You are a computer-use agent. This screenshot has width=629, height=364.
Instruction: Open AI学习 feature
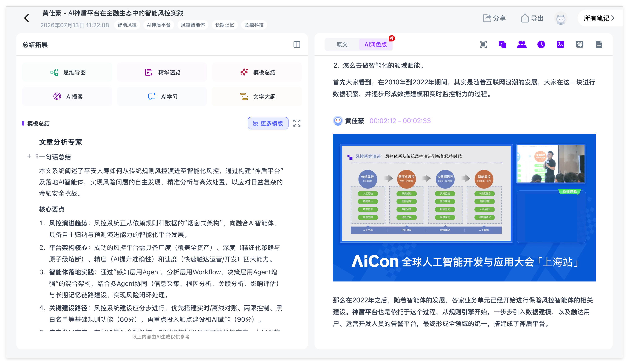(162, 97)
